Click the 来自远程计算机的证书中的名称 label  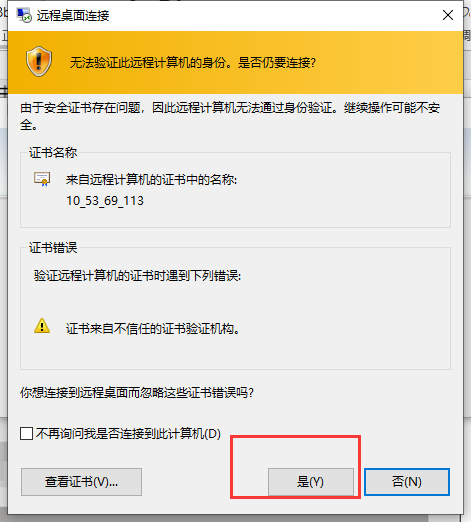(x=152, y=180)
